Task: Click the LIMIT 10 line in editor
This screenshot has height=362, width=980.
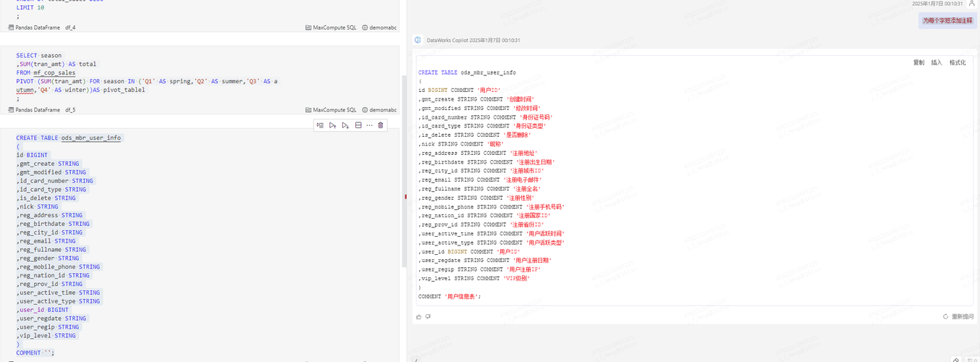Action: 30,7
